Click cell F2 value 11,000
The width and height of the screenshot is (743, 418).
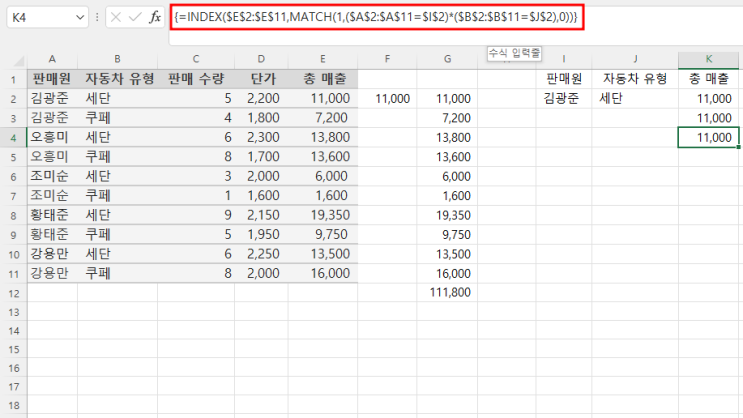pos(387,99)
